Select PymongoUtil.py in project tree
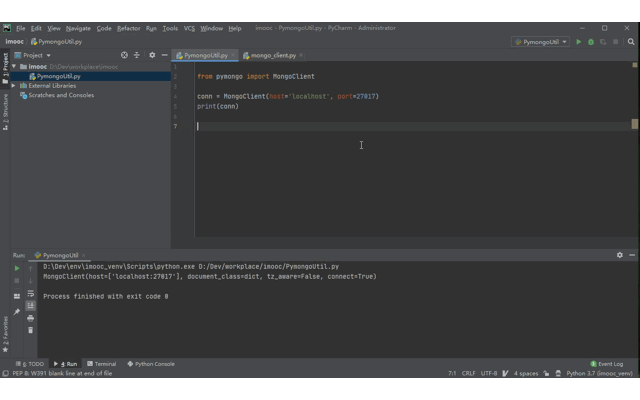640x400 pixels. click(58, 76)
